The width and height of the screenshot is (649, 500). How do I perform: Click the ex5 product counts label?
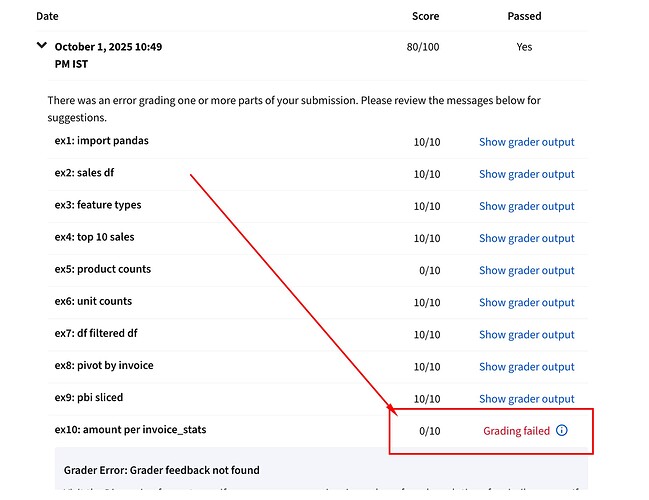click(x=102, y=269)
